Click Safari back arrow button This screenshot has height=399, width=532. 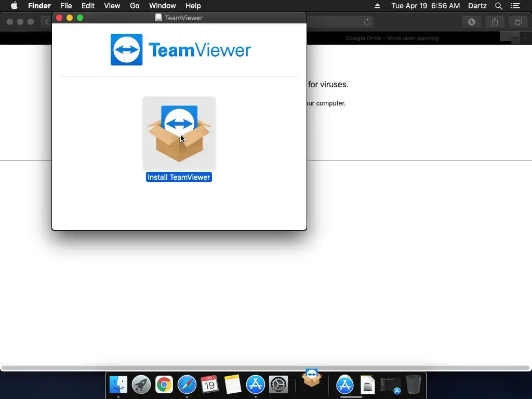tap(47, 22)
